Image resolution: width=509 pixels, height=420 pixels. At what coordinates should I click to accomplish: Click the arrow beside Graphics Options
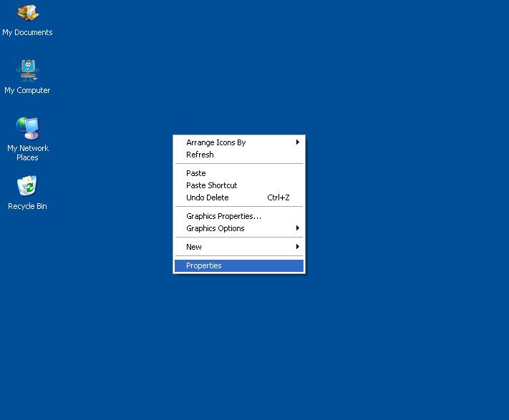297,228
